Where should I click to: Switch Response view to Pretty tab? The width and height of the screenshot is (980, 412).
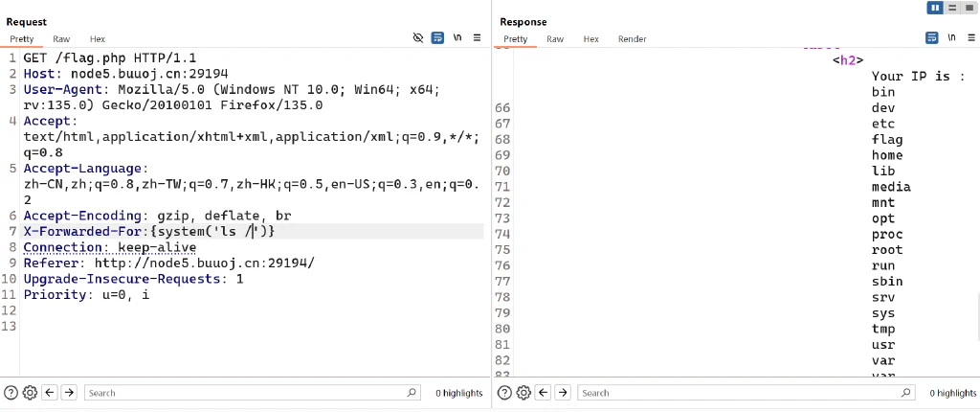click(516, 39)
